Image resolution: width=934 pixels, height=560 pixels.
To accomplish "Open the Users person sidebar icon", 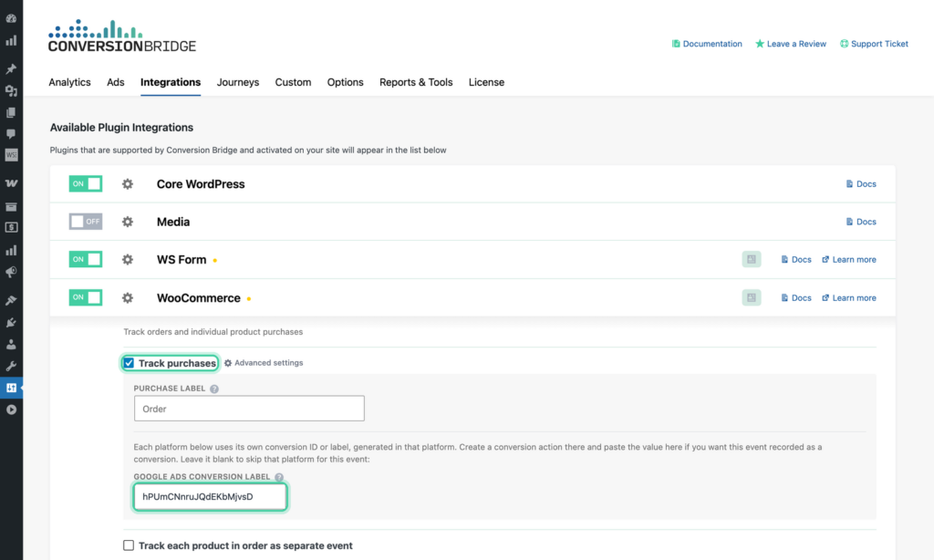I will pos(11,345).
